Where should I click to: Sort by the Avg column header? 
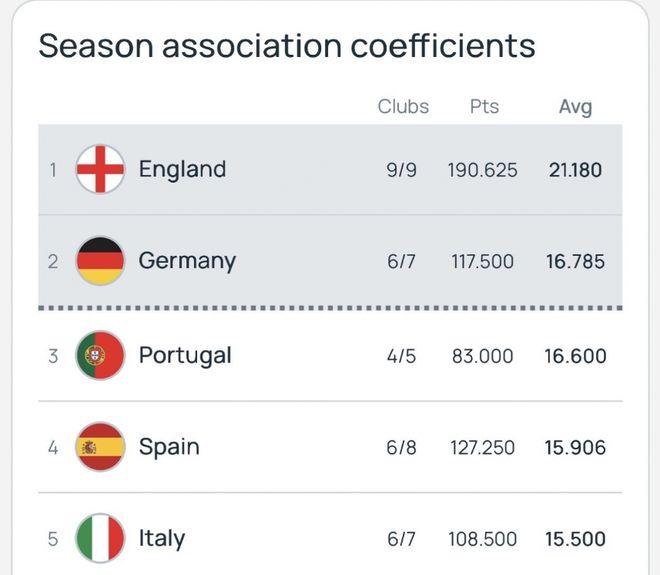[x=575, y=106]
